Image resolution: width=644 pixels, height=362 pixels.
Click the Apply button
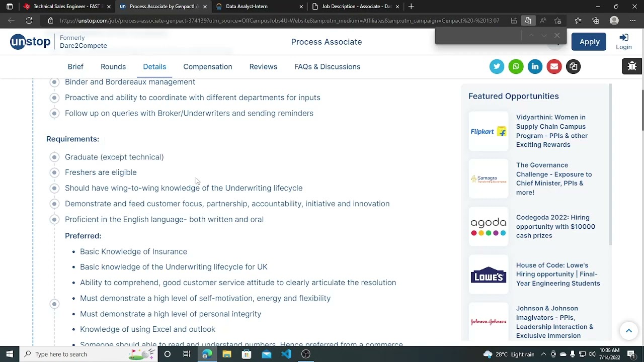pos(589,42)
